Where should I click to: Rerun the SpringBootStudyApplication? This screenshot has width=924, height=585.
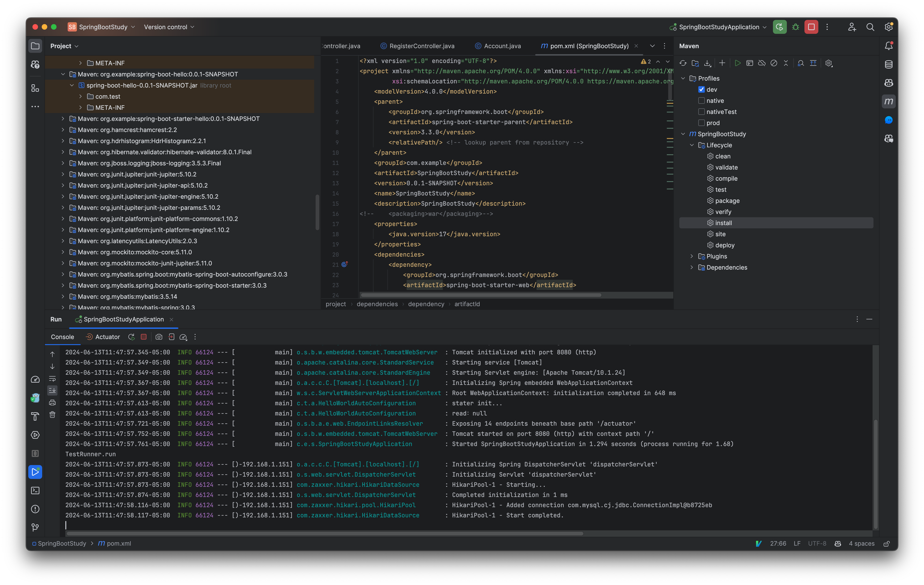pos(132,337)
